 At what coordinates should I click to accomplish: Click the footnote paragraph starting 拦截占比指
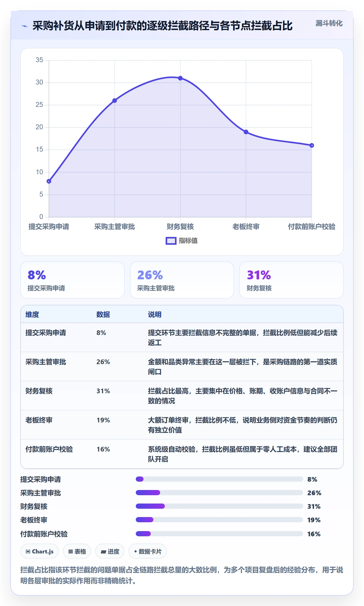click(x=182, y=575)
